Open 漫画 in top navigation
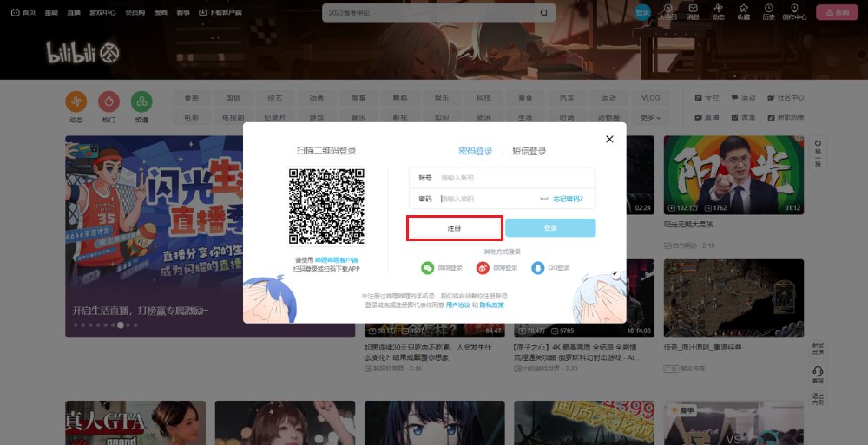Viewport: 868px width, 445px height. 161,12
